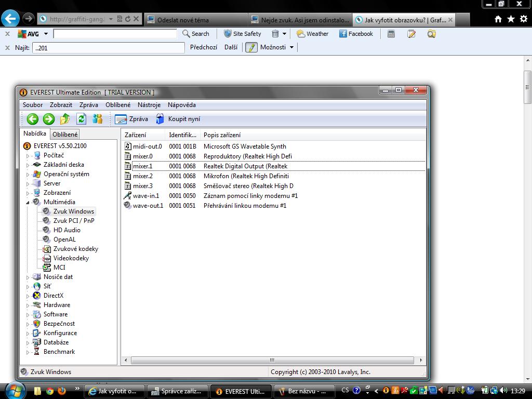This screenshot has height=399, width=532.
Task: Collapse the Multimédia tree node
Action: [28, 203]
